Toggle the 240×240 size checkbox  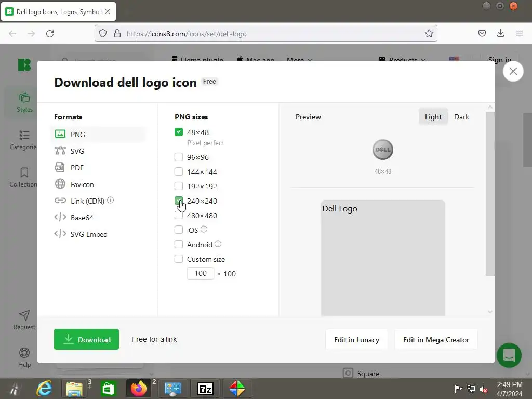(x=179, y=201)
